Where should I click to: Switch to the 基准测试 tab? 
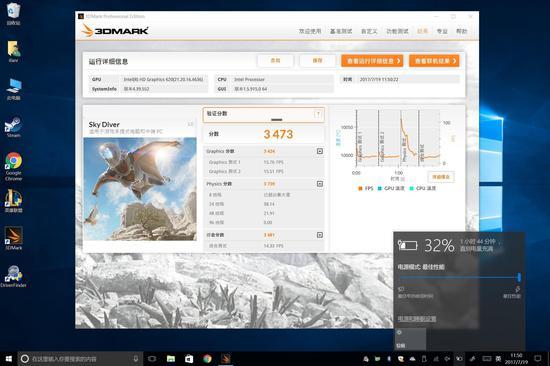tap(341, 31)
